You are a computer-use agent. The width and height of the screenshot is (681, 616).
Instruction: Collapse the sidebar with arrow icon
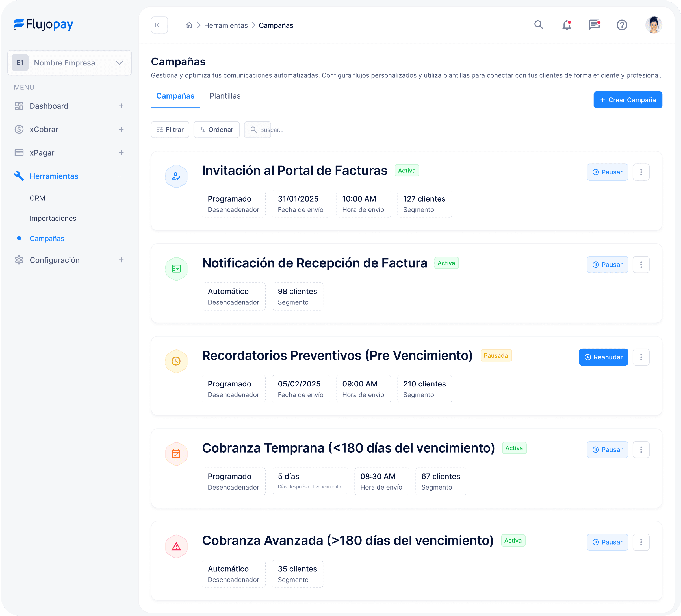click(x=159, y=25)
